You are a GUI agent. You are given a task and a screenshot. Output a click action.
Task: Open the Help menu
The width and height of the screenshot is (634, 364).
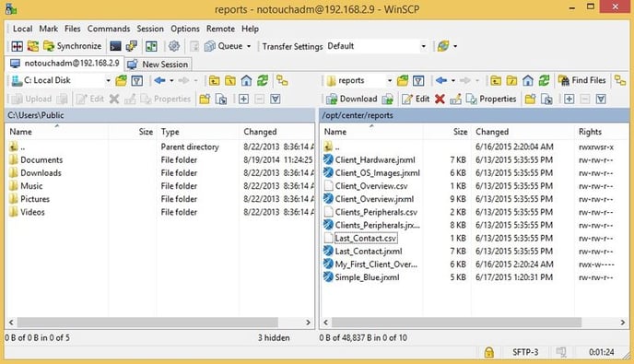pyautogui.click(x=250, y=29)
